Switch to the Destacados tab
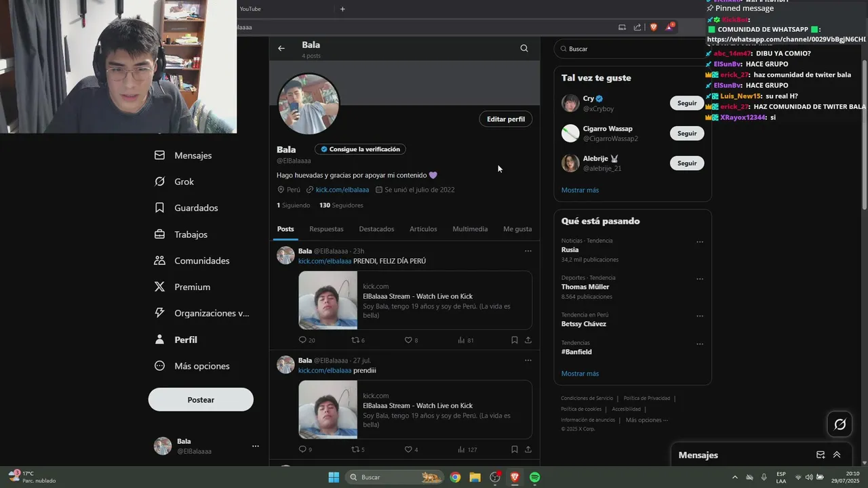The width and height of the screenshot is (868, 488). pos(376,229)
